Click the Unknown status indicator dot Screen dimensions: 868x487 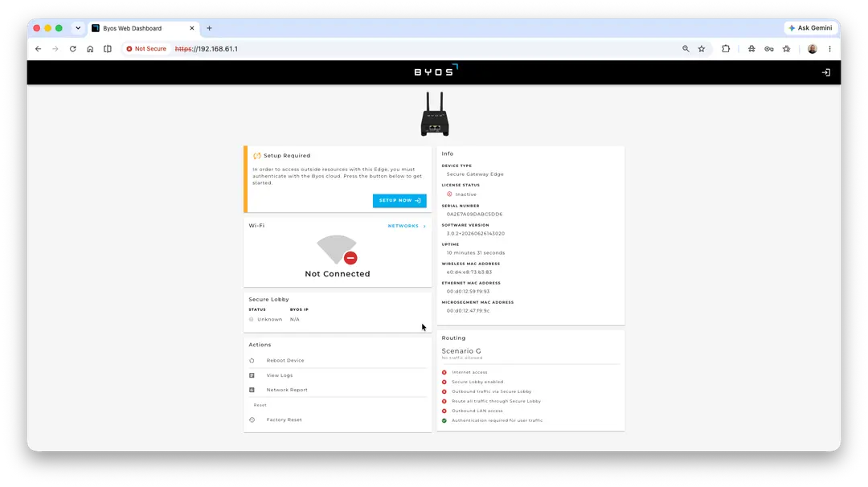pyautogui.click(x=252, y=319)
